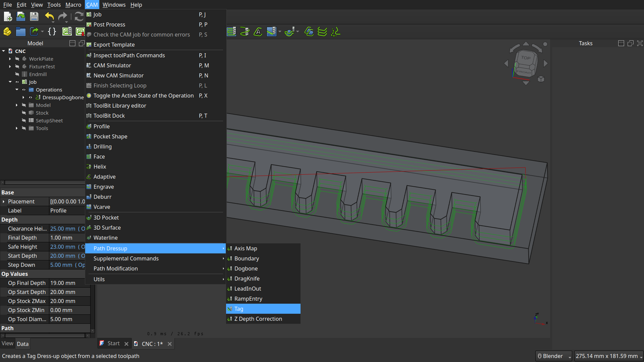Screen dimensions: 644x362
Task: Expand the FixtureTest tree item
Action: 10,66
